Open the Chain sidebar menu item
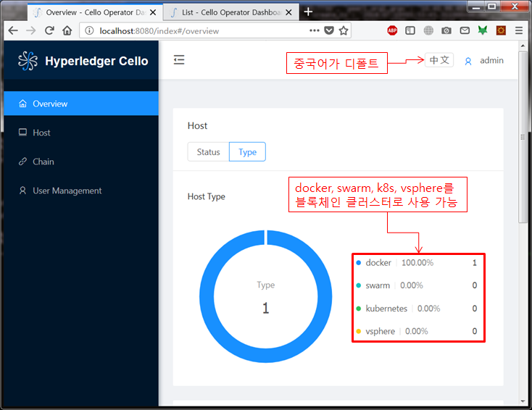Image resolution: width=532 pixels, height=410 pixels. click(x=81, y=162)
